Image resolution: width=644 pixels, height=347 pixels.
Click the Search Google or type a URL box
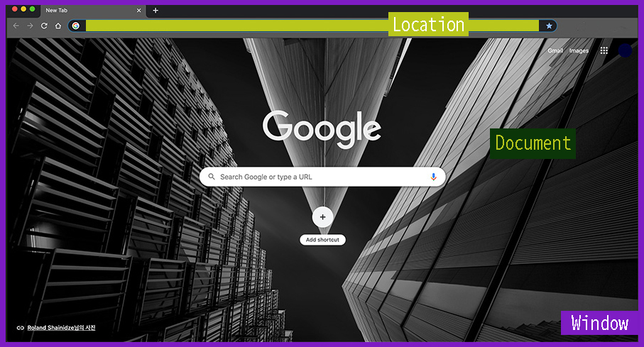pyautogui.click(x=322, y=177)
